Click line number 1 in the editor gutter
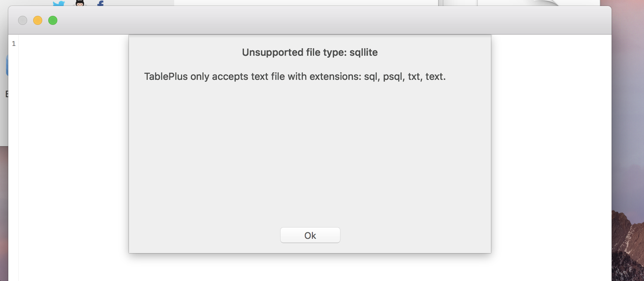This screenshot has height=281, width=644. 14,43
